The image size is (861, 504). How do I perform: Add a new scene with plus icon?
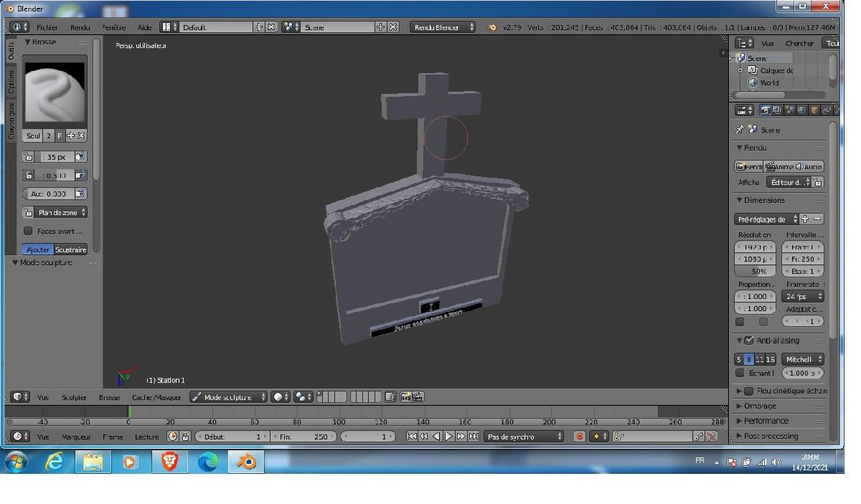[381, 27]
